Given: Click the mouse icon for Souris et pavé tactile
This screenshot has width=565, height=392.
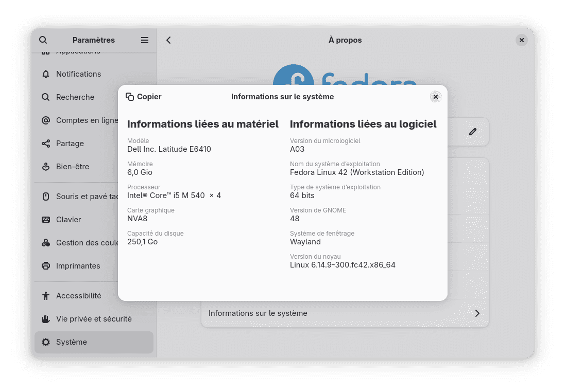Looking at the screenshot, I should tap(46, 196).
